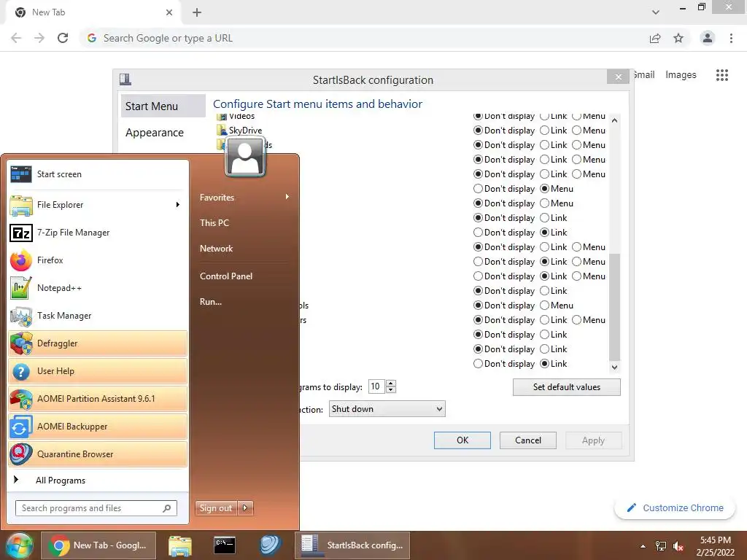Open Chrome profile avatar
747x560 pixels.
[708, 38]
